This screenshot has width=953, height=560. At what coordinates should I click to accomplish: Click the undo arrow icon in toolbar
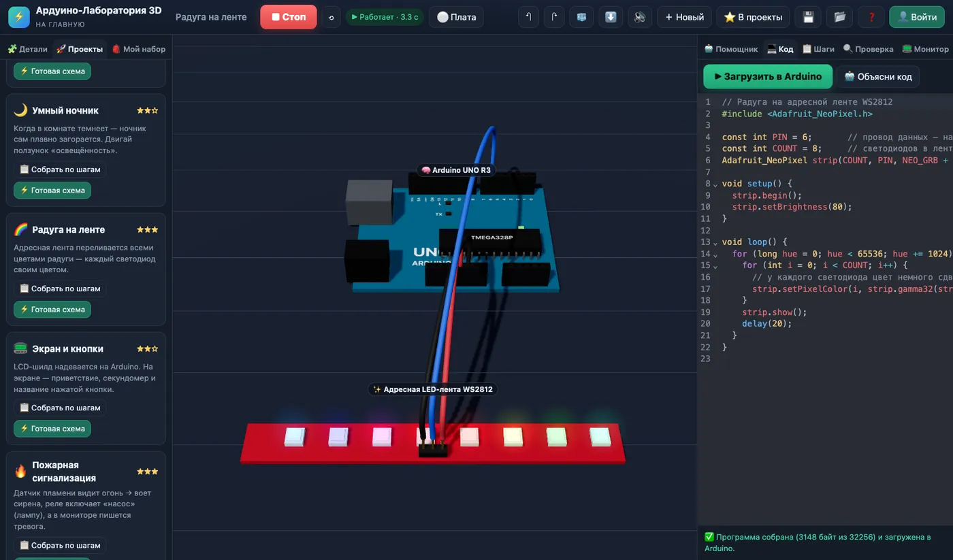[528, 17]
